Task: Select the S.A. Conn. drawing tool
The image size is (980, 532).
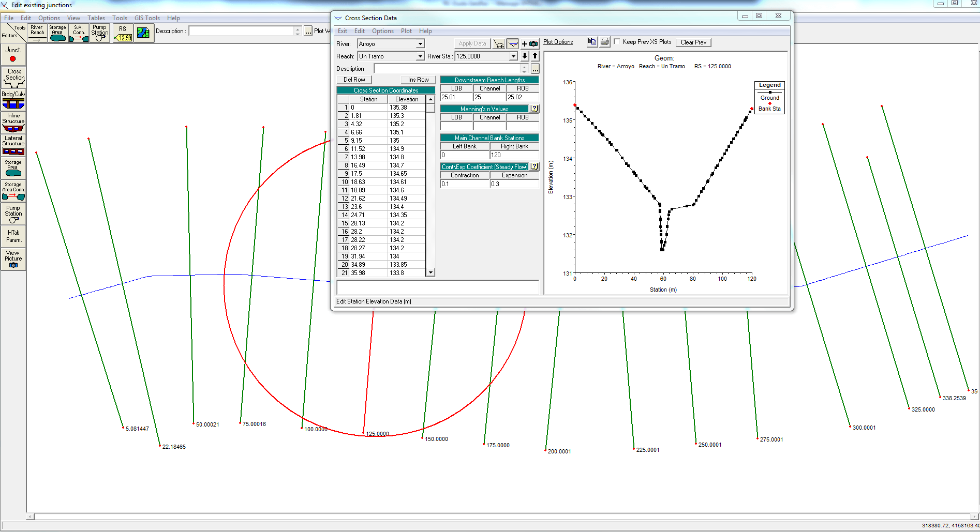Action: 78,33
